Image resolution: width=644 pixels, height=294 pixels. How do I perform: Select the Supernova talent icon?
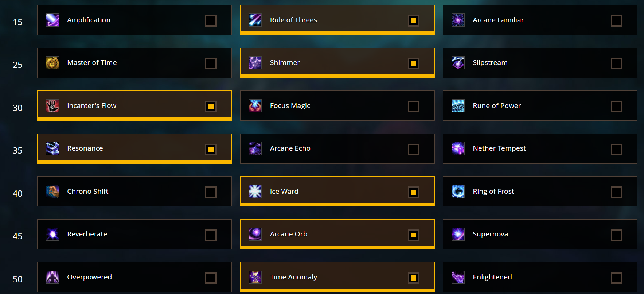[x=458, y=234]
